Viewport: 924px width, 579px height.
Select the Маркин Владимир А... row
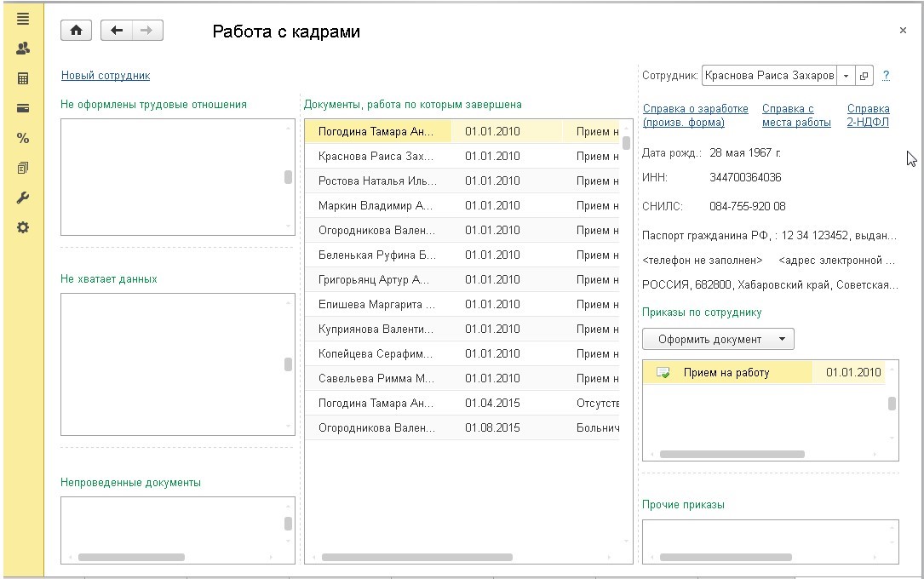tap(462, 206)
